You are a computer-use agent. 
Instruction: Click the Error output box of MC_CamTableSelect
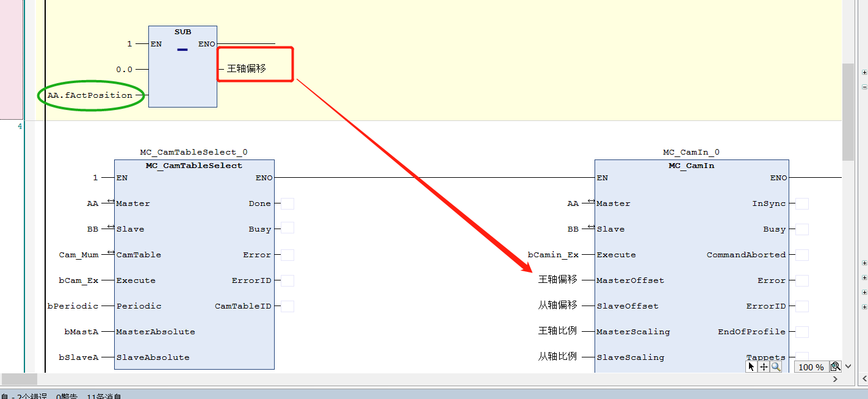288,255
